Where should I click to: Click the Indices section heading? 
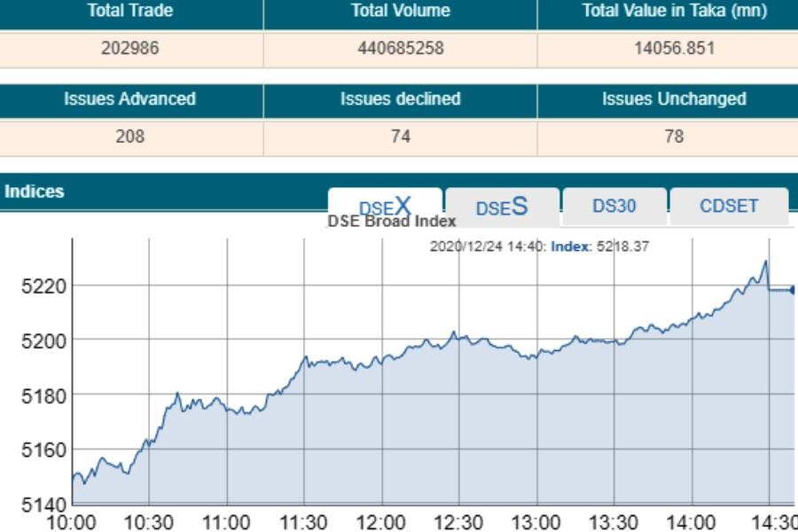[x=34, y=192]
